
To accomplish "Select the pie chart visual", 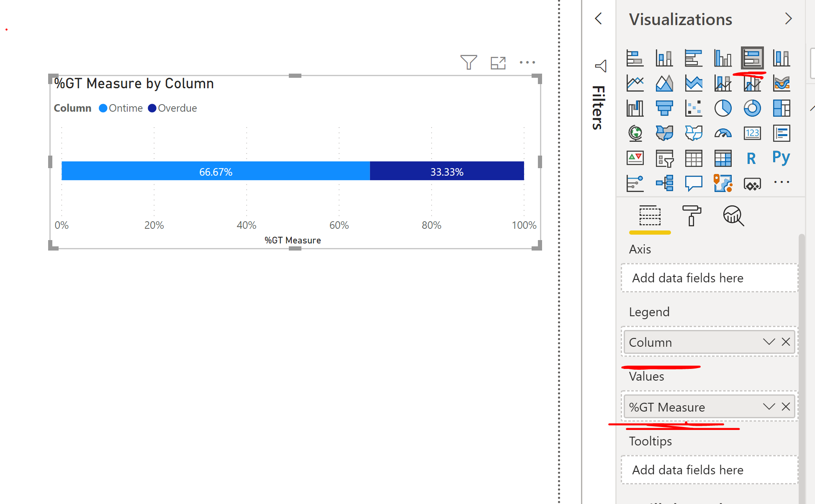I will [723, 108].
